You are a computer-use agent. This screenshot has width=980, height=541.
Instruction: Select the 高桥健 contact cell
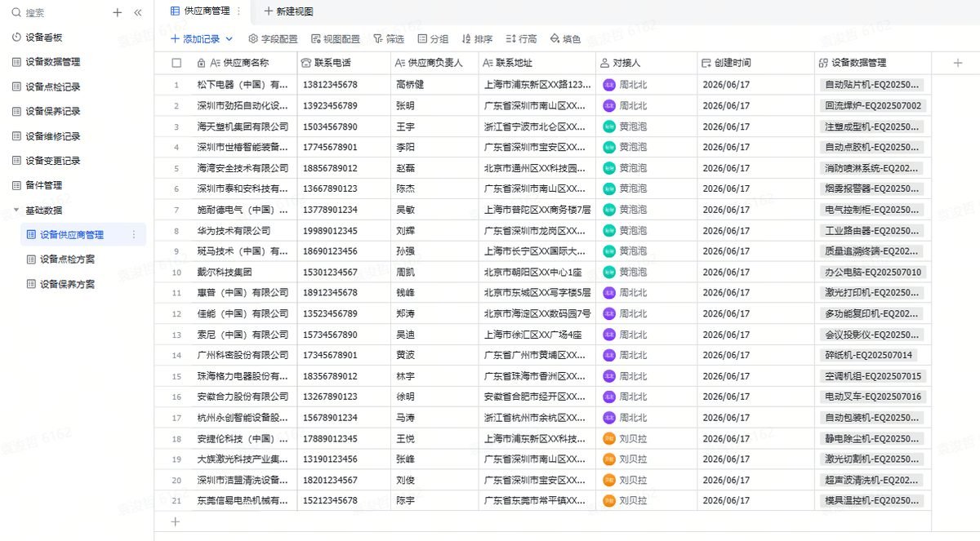pos(434,85)
